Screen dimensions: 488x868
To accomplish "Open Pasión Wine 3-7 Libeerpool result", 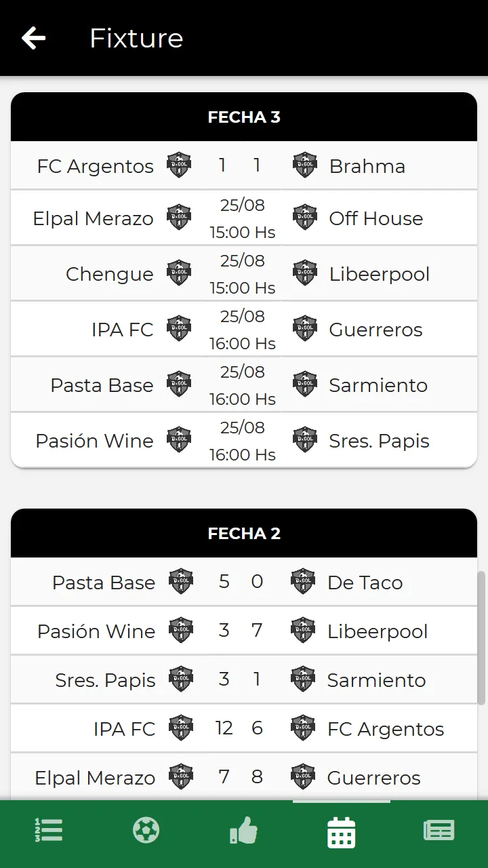I will [x=244, y=631].
